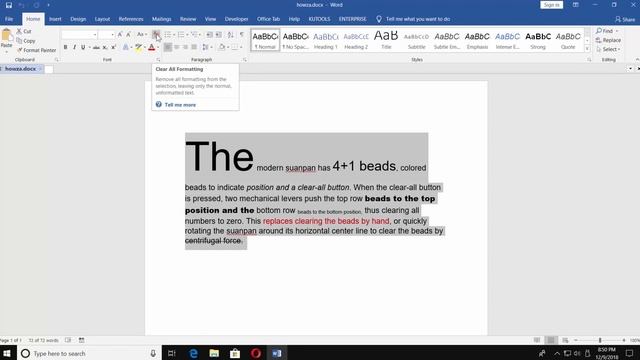Image resolution: width=640 pixels, height=360 pixels.
Task: Align text left
Action: [x=168, y=47]
